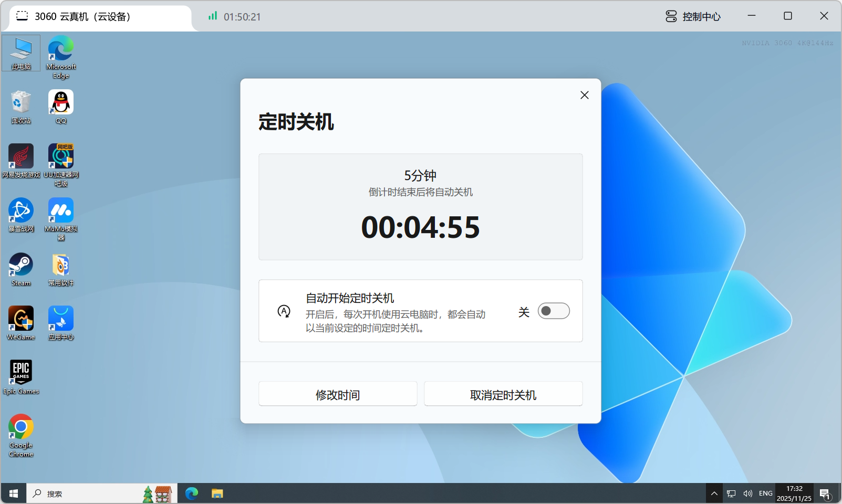Open Google Chrome desktop shortcut
842x504 pixels.
point(21,427)
